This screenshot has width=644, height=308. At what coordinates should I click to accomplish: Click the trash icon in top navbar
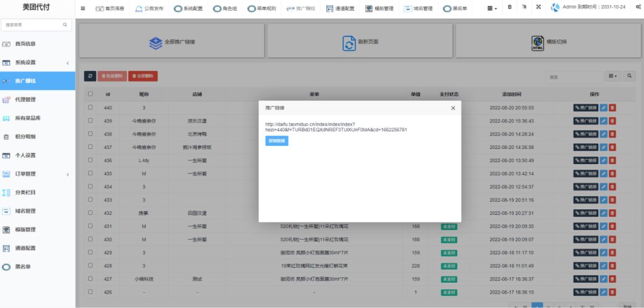[509, 7]
